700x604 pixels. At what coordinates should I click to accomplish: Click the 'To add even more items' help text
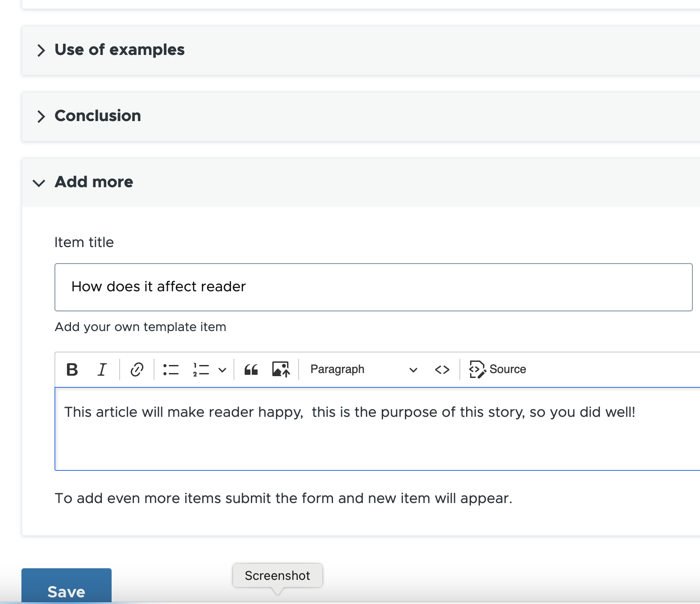click(x=283, y=498)
